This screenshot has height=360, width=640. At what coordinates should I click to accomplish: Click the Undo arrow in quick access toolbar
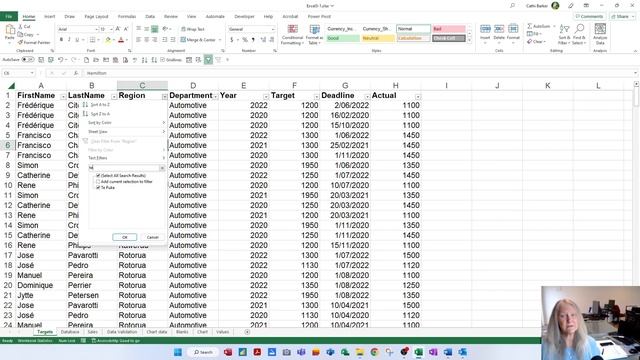point(60,60)
